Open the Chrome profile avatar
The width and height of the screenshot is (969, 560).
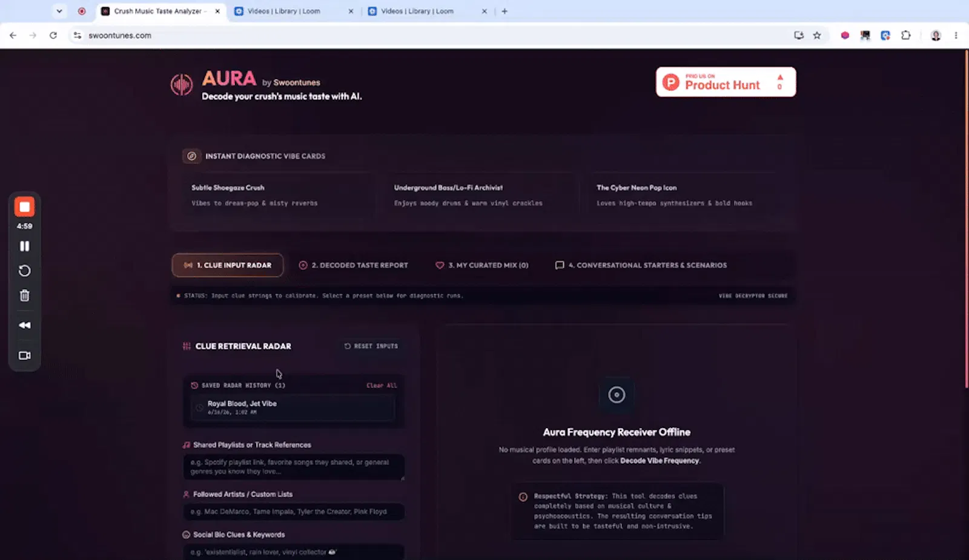pyautogui.click(x=936, y=35)
